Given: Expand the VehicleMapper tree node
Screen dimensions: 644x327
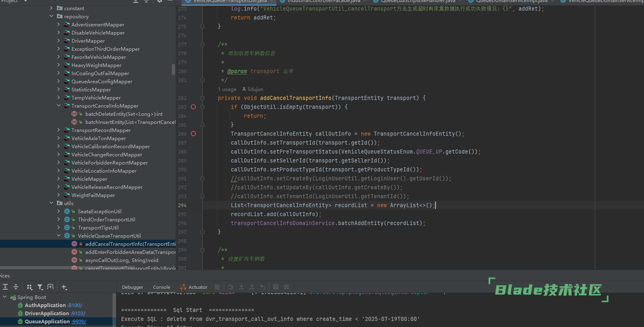Looking at the screenshot, I should (59, 179).
